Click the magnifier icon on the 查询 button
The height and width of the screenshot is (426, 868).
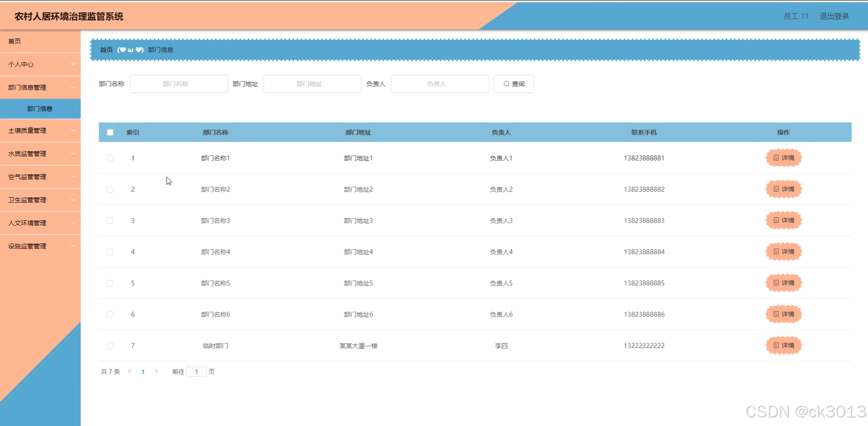[x=507, y=84]
